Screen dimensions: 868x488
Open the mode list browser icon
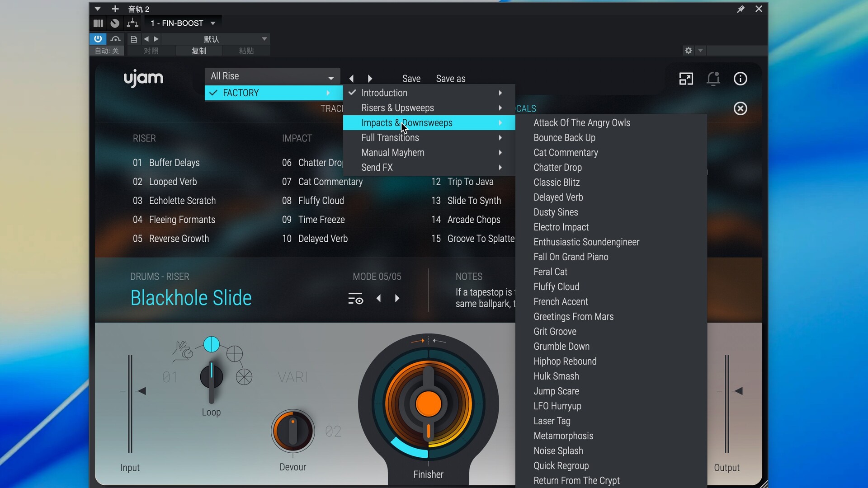pos(355,299)
